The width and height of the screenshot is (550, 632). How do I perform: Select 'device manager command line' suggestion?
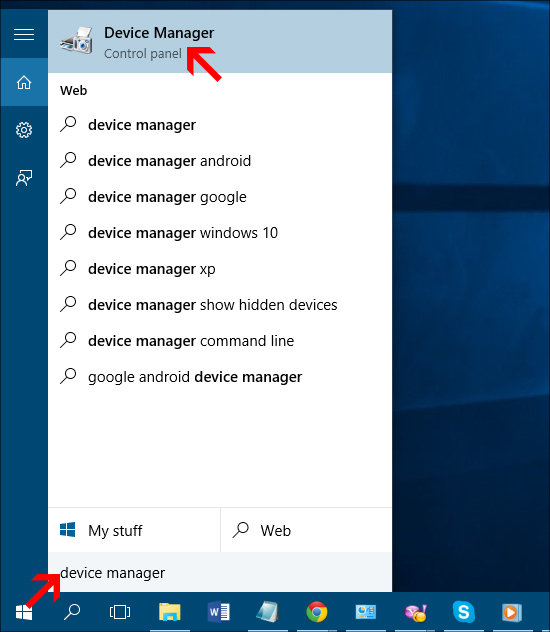pos(220,341)
